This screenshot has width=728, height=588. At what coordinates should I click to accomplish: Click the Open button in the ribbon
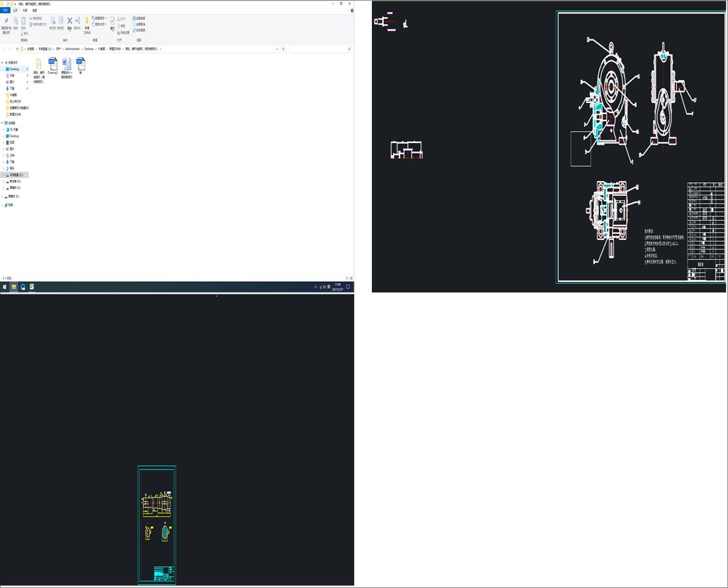click(121, 19)
